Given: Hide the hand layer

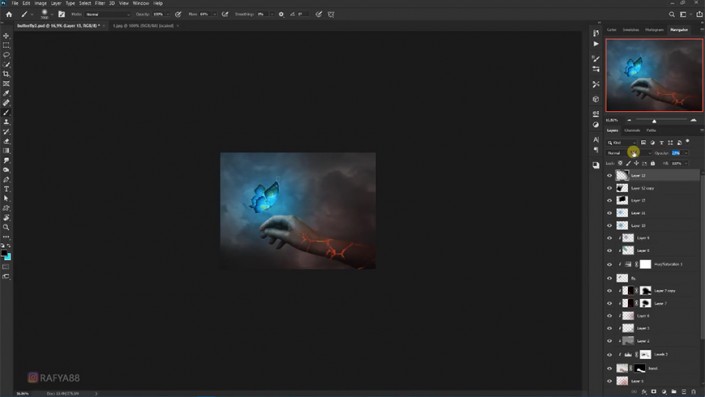Looking at the screenshot, I should (x=610, y=369).
